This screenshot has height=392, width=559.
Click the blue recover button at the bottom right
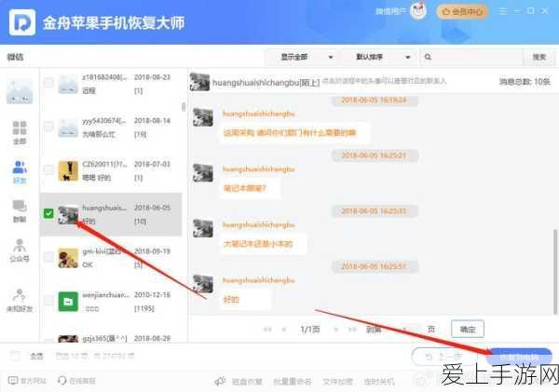click(520, 357)
